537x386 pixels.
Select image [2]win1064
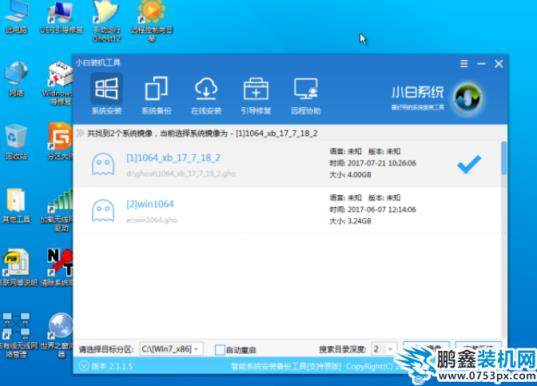click(288, 210)
